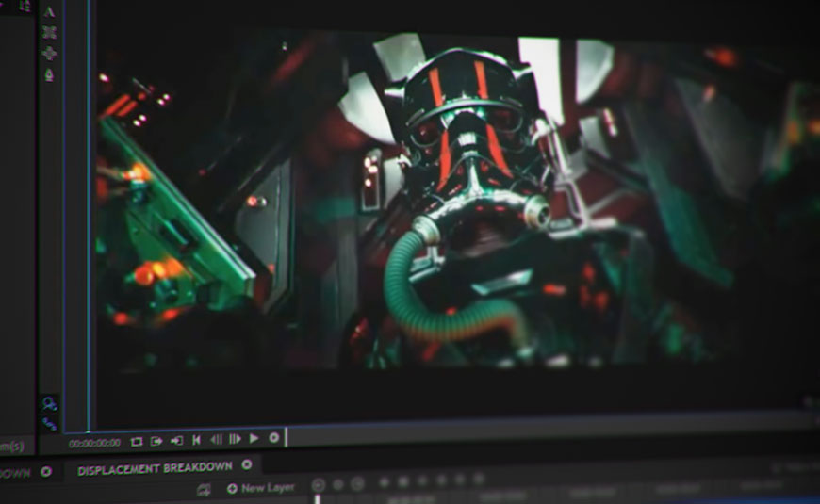Set the out point with the export arrow icon
820x504 pixels.
pos(156,441)
